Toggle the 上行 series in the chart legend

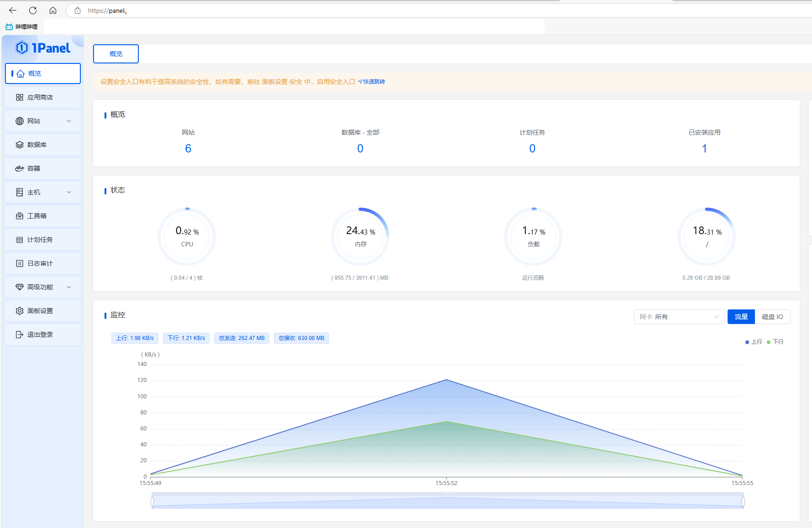754,342
